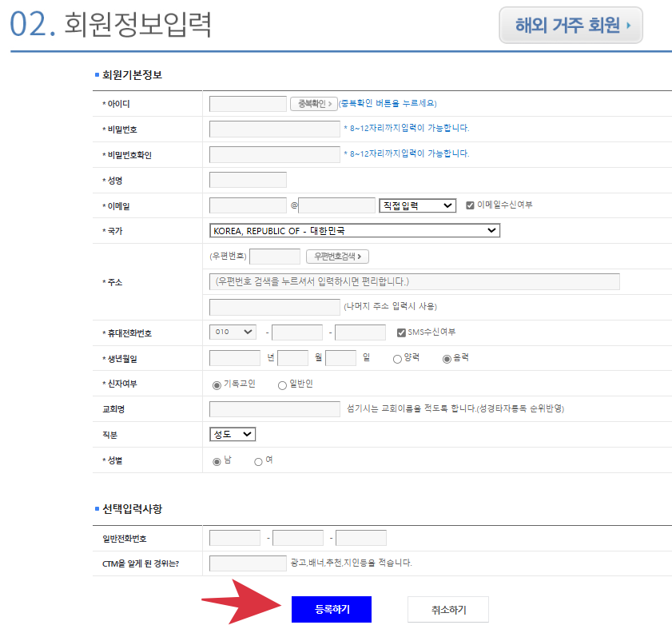Focus the email username field before the @
The width and height of the screenshot is (672, 633).
(248, 205)
